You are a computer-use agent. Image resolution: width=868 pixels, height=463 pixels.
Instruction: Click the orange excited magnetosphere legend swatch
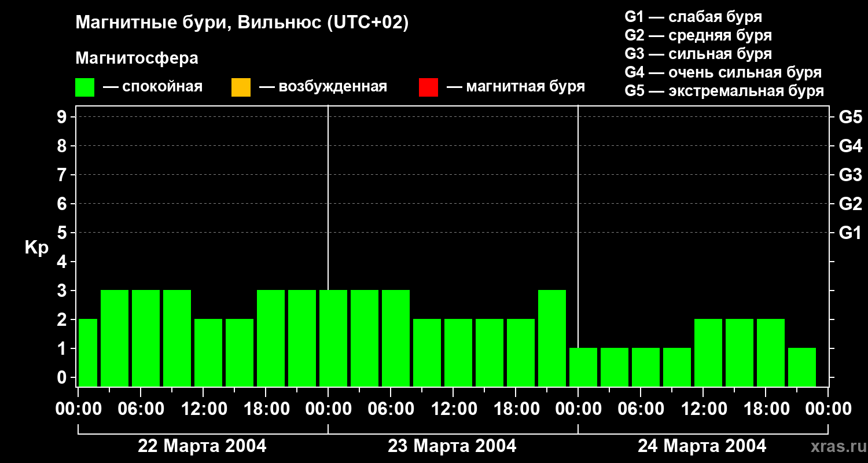tap(241, 87)
